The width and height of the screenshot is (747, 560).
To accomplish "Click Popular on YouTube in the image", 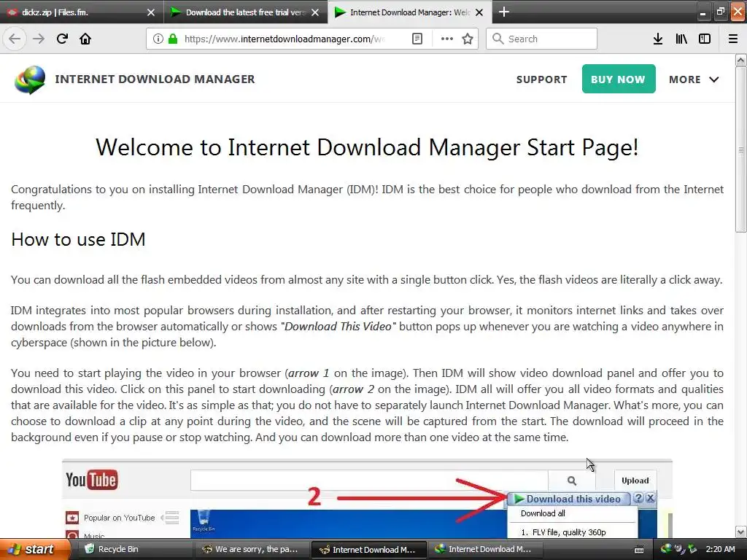I will coord(119,518).
